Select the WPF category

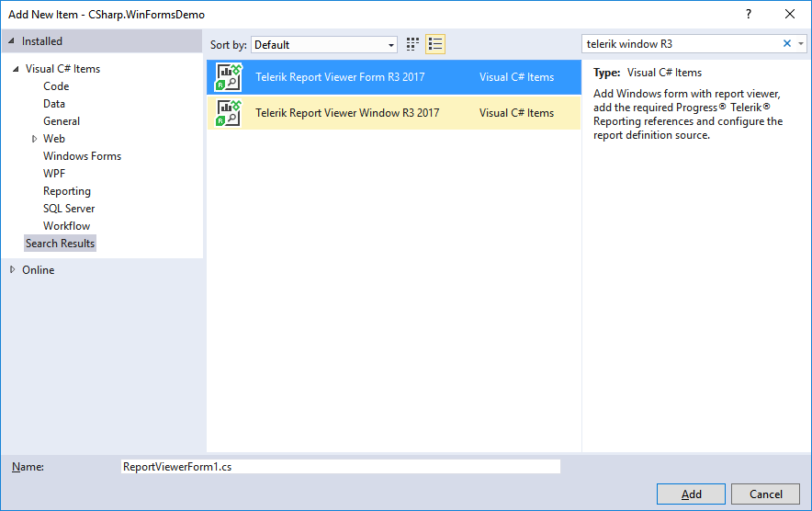[54, 173]
